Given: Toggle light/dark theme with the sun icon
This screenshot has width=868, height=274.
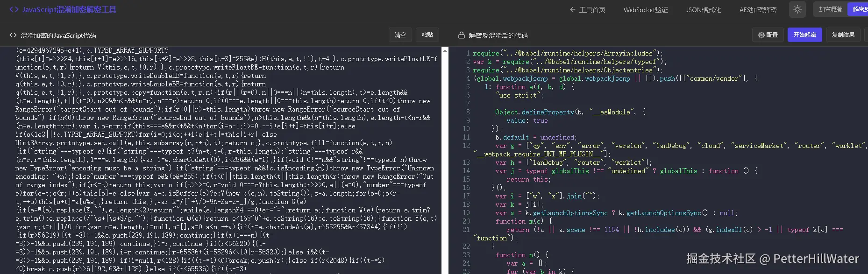Looking at the screenshot, I should 797,10.
